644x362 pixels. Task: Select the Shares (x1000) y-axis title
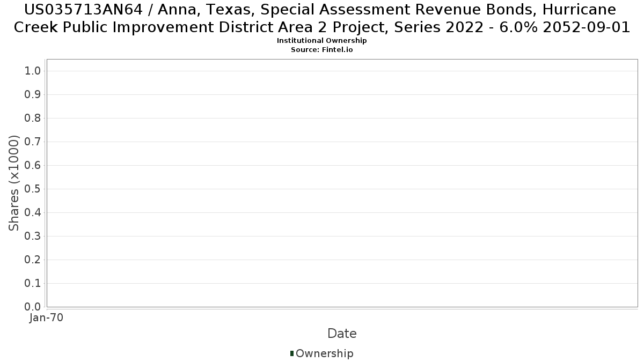pyautogui.click(x=14, y=183)
